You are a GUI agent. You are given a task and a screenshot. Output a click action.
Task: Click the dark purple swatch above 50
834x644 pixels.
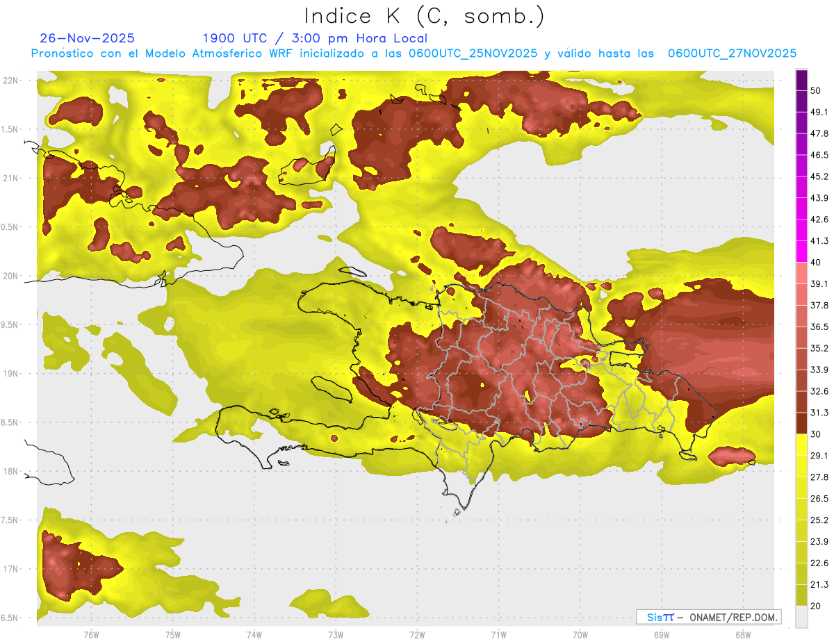801,80
